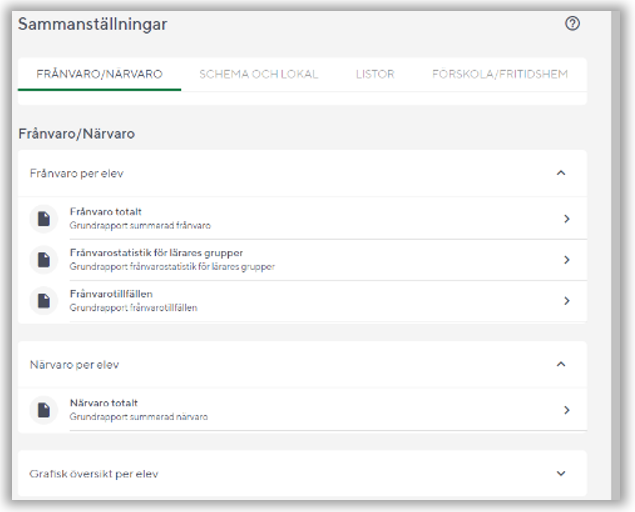Go to the Listor tab

pos(375,75)
